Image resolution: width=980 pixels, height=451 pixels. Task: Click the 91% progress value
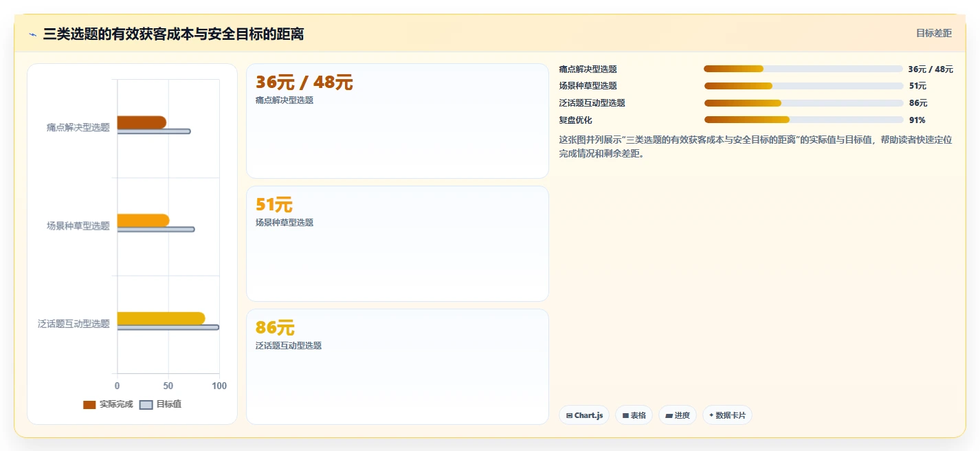click(x=917, y=120)
